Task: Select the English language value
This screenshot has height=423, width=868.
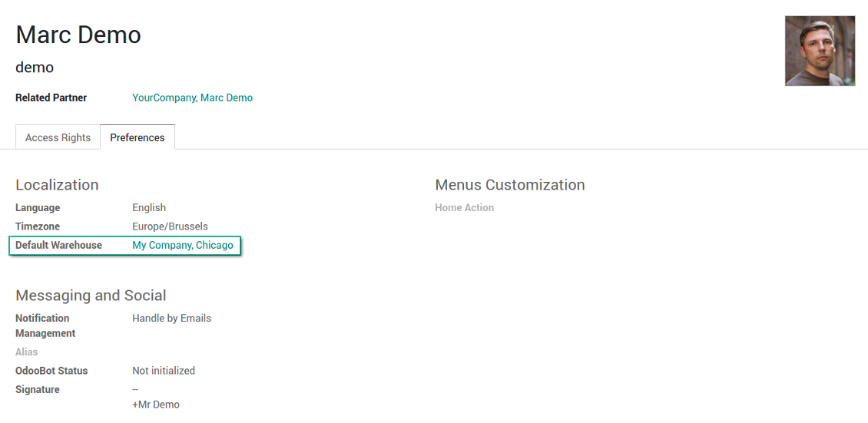Action: coord(149,208)
